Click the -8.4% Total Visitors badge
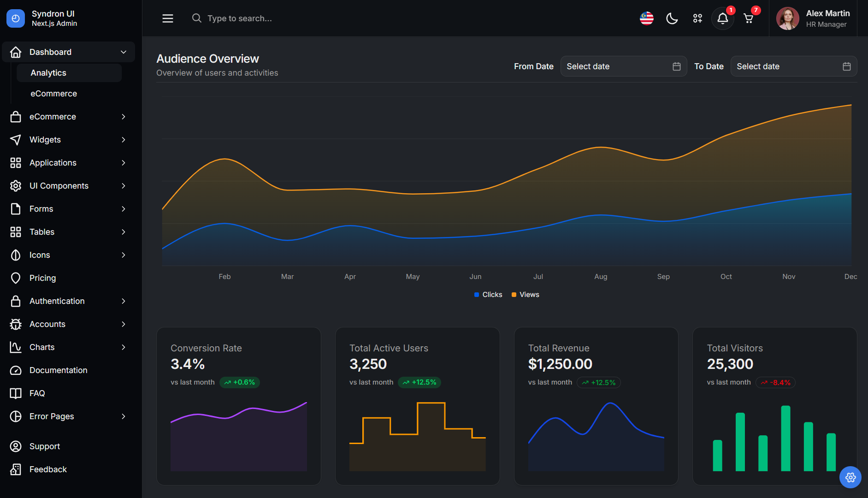Viewport: 868px width, 498px height. [776, 383]
